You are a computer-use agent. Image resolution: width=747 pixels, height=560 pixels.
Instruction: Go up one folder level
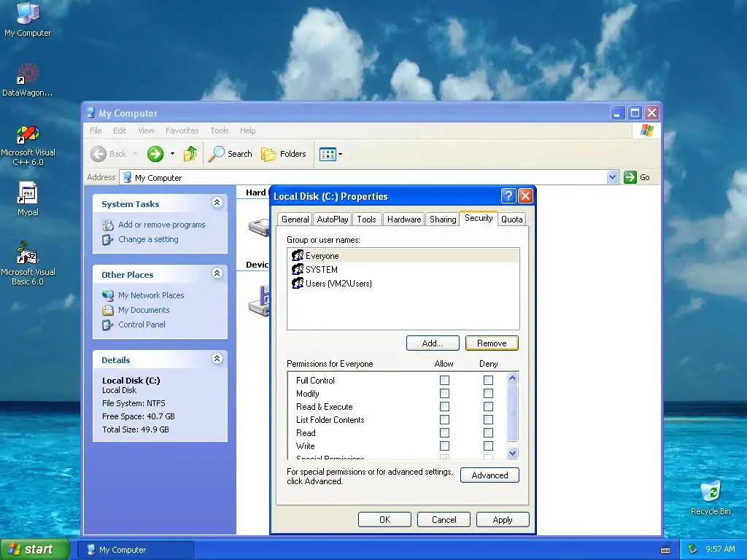pyautogui.click(x=190, y=154)
